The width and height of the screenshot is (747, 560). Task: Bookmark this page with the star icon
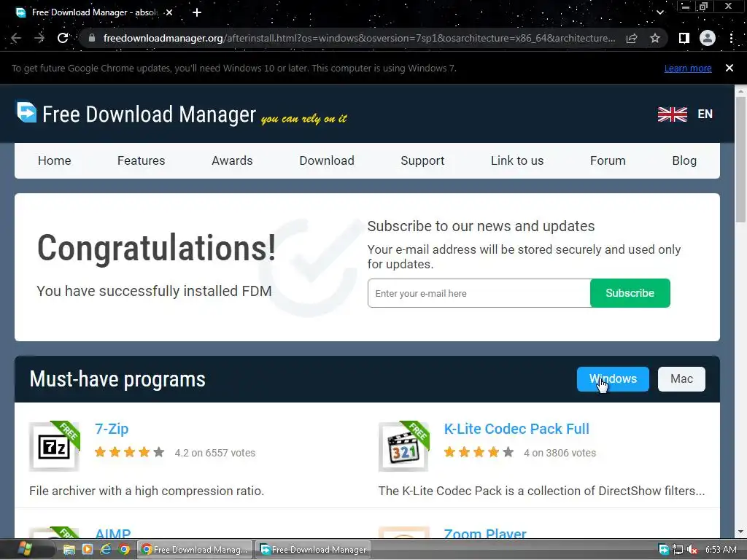tap(655, 38)
